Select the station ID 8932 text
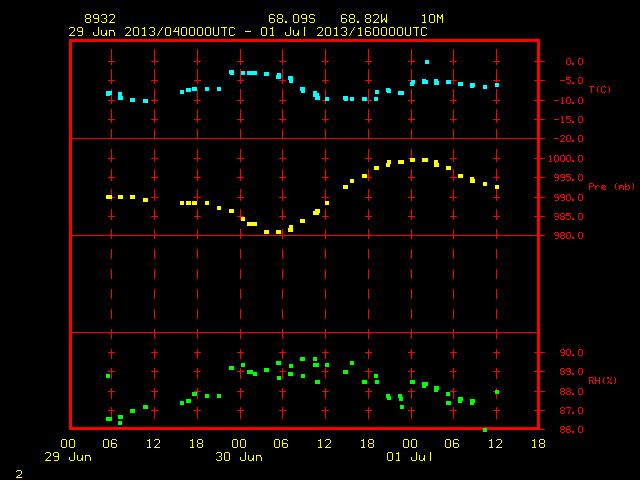Image resolution: width=640 pixels, height=480 pixels. [x=100, y=19]
